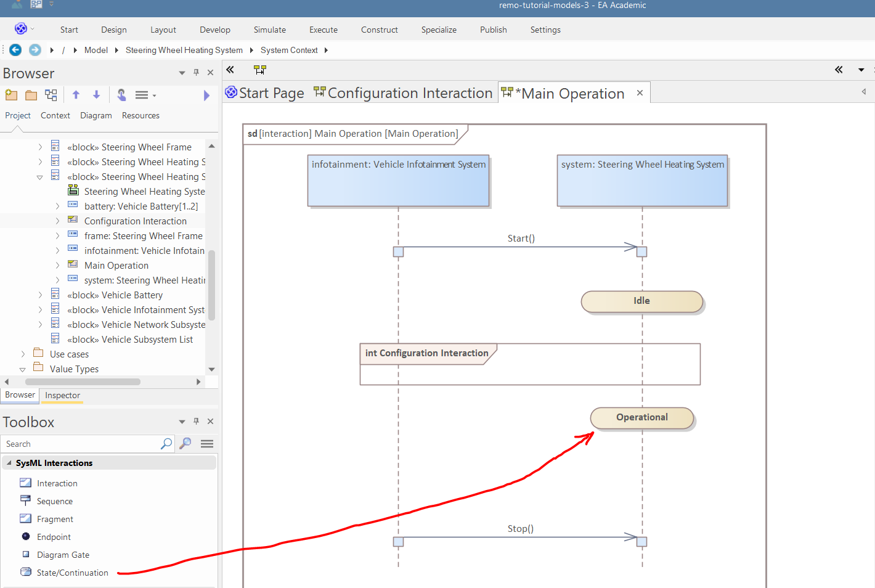Expand the Vehicle Battery block tree node

point(40,295)
